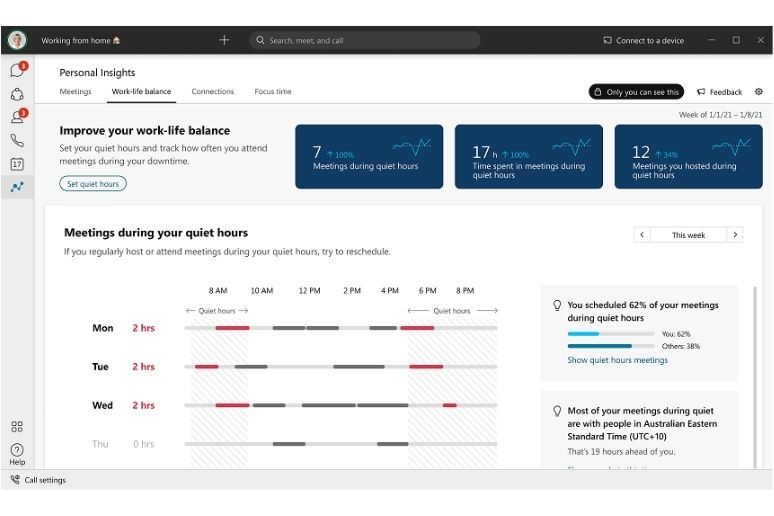Click the Meetings during quiet hours card
This screenshot has height=516, width=774.
369,157
